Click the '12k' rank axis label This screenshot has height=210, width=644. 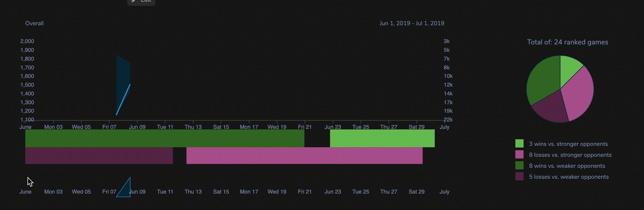448,85
